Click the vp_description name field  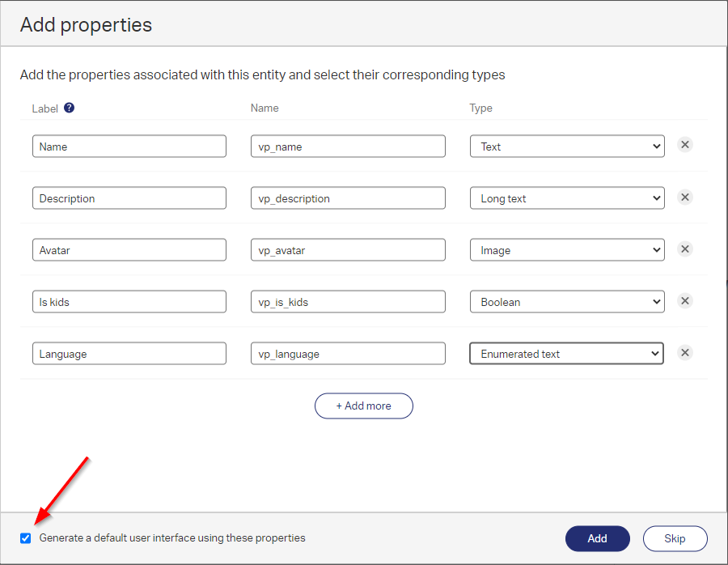tap(348, 198)
